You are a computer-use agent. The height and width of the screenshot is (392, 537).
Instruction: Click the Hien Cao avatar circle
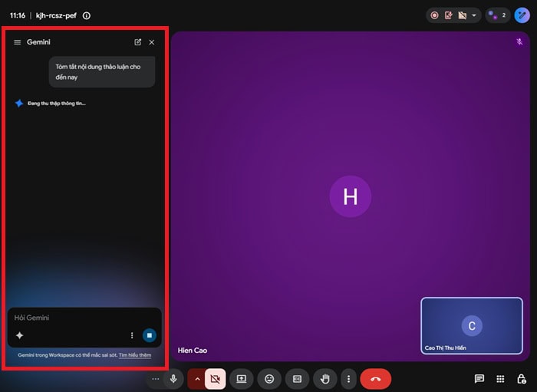pos(350,196)
